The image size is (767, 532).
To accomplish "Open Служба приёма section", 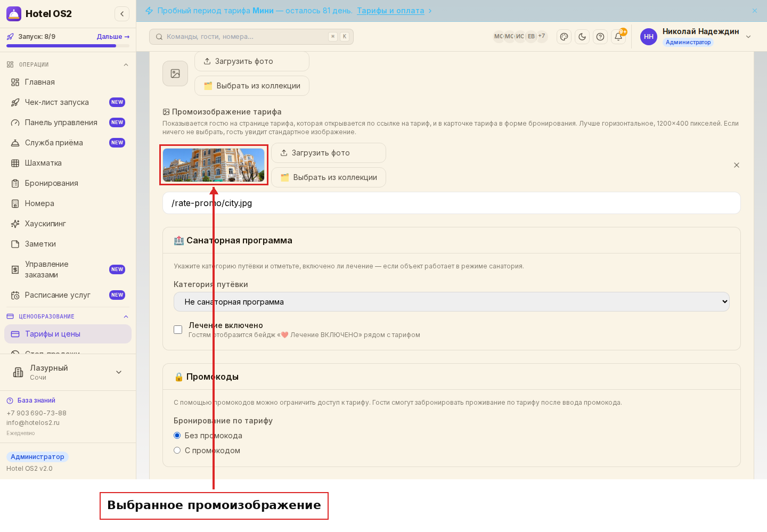I will [x=68, y=143].
